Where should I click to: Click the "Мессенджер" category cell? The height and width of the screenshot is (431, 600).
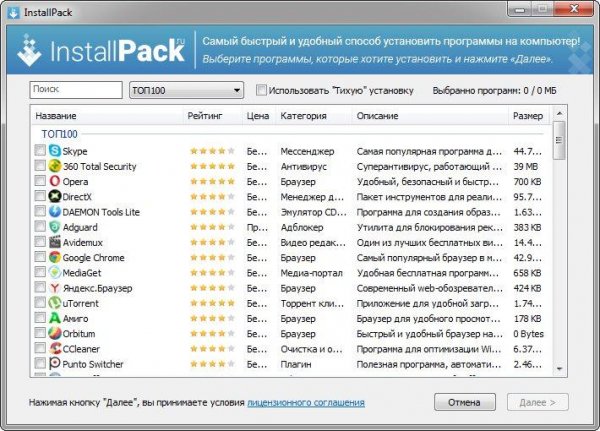coord(307,151)
